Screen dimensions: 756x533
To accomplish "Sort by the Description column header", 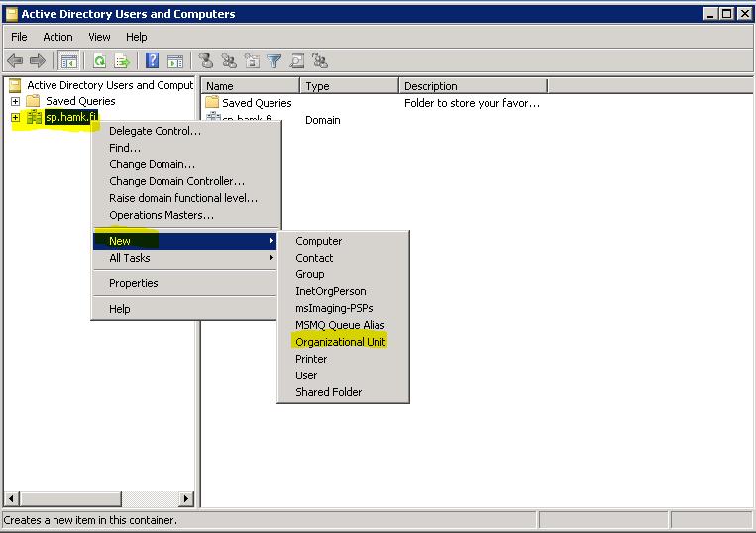I will coord(474,86).
